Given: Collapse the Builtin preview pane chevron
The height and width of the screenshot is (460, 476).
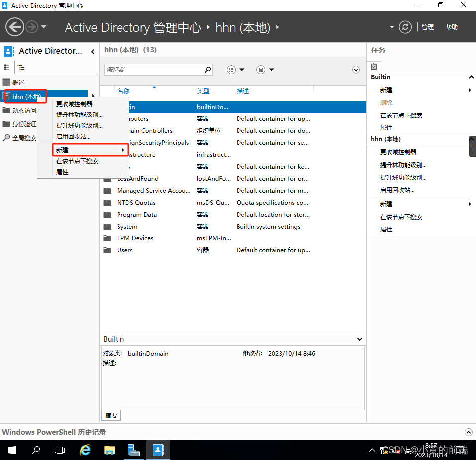Looking at the screenshot, I should [359, 339].
